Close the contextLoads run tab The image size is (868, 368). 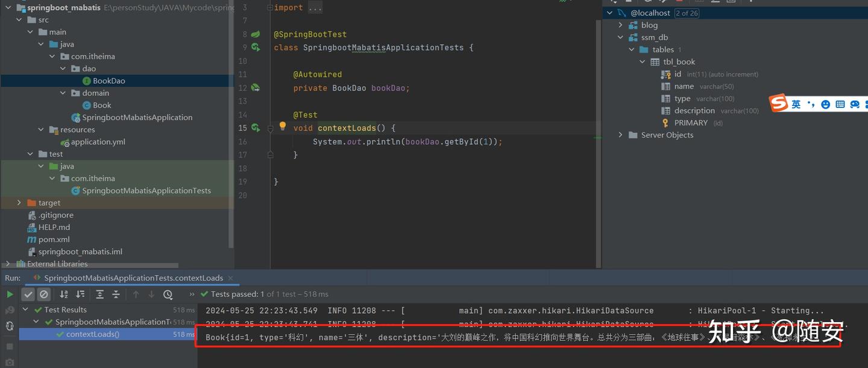(x=231, y=278)
